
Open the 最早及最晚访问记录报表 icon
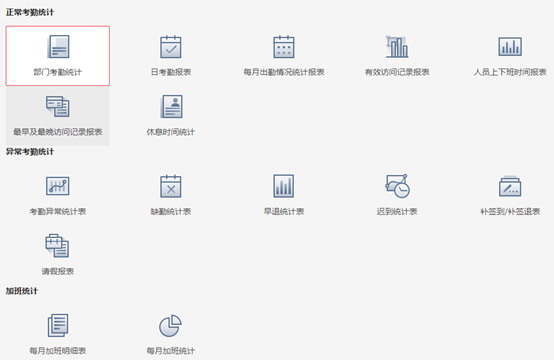58,106
